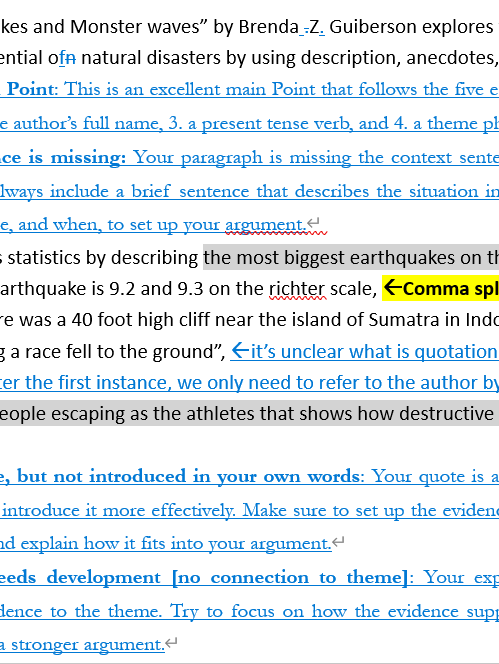Click the phrase "it's unclear what is quotation"

pos(374,351)
